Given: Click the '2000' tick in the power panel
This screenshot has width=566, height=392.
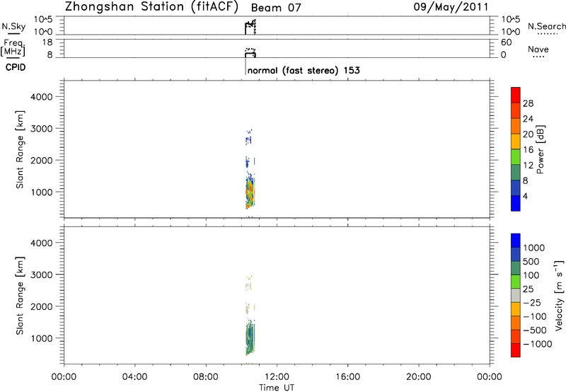Looking at the screenshot, I should (42, 161).
